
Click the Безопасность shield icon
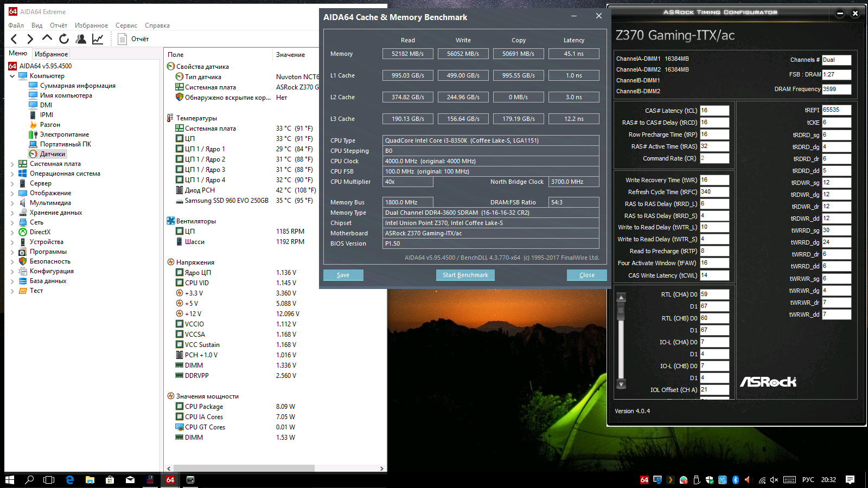point(23,261)
